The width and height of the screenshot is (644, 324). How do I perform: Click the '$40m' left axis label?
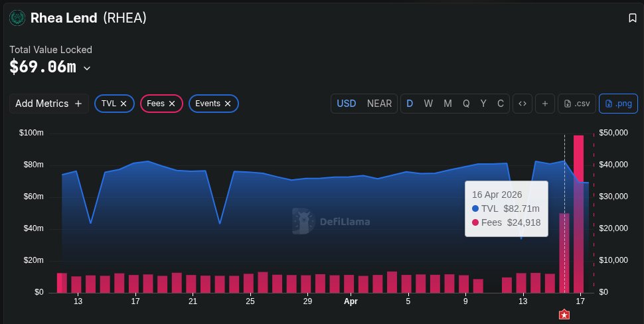[x=33, y=229]
